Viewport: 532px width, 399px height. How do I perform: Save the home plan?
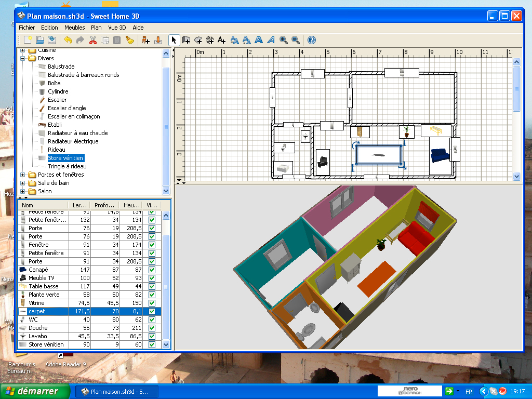[x=52, y=40]
